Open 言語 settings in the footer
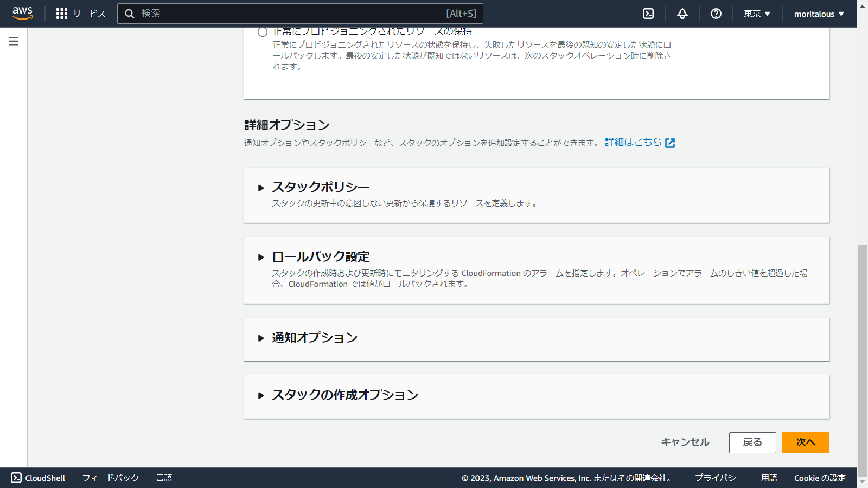Image resolution: width=868 pixels, height=488 pixels. (x=164, y=478)
